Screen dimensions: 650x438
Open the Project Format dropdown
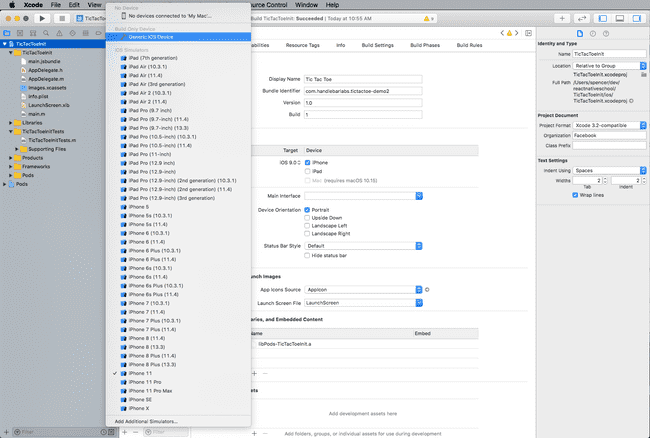coord(609,125)
